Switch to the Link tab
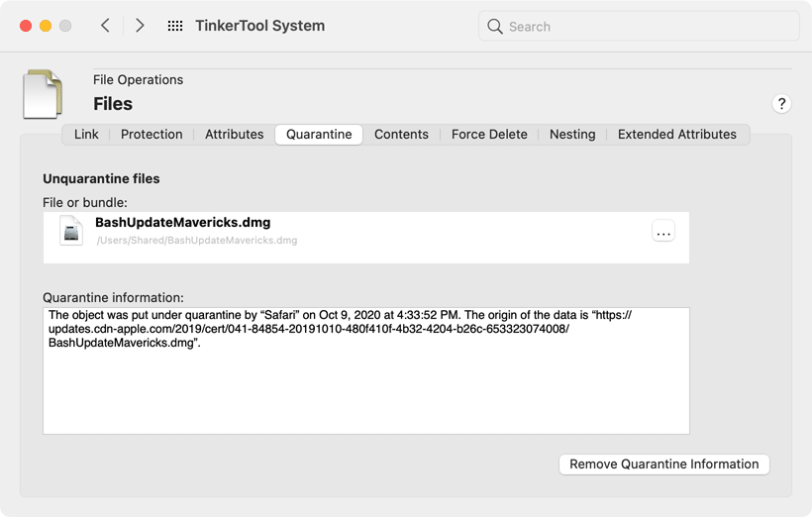 tap(86, 134)
